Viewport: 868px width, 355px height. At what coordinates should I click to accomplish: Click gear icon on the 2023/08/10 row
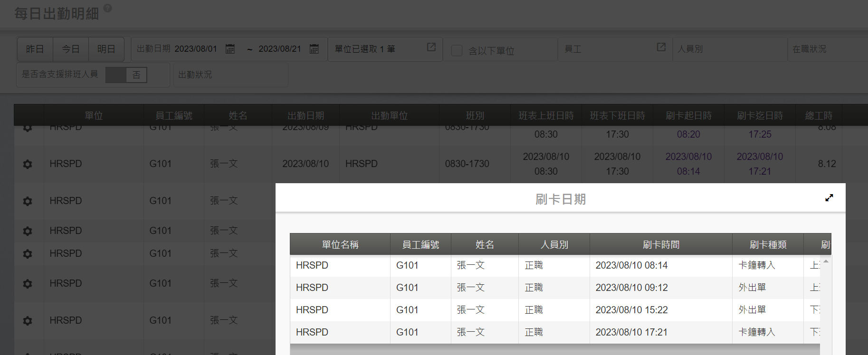[x=28, y=164]
